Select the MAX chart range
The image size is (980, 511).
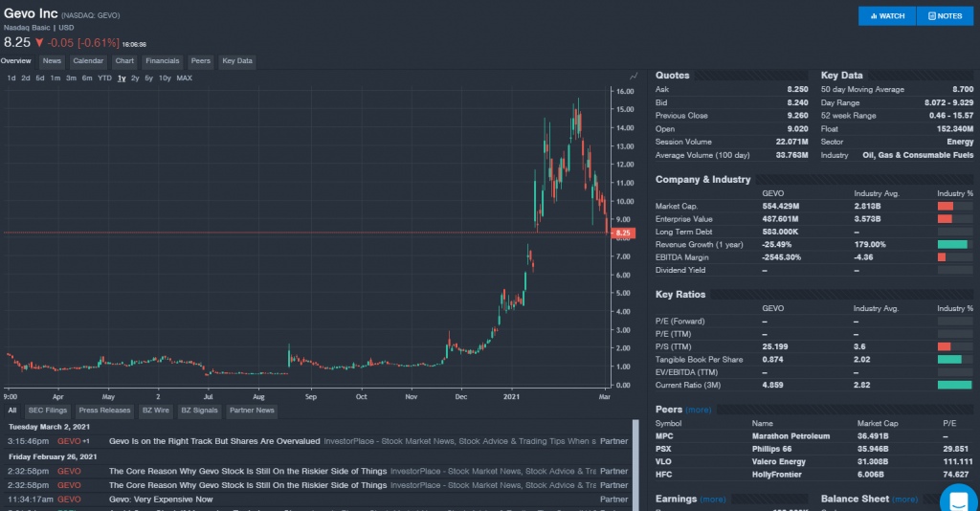[185, 78]
